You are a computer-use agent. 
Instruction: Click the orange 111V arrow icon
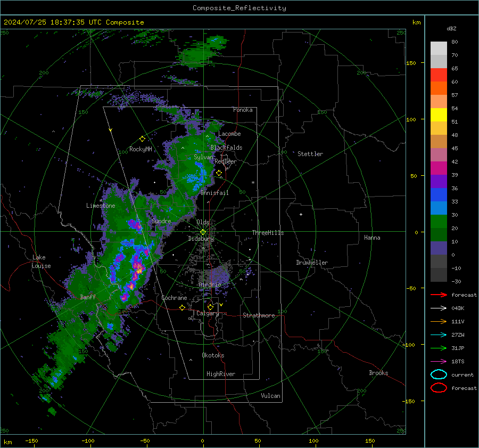[439, 321]
